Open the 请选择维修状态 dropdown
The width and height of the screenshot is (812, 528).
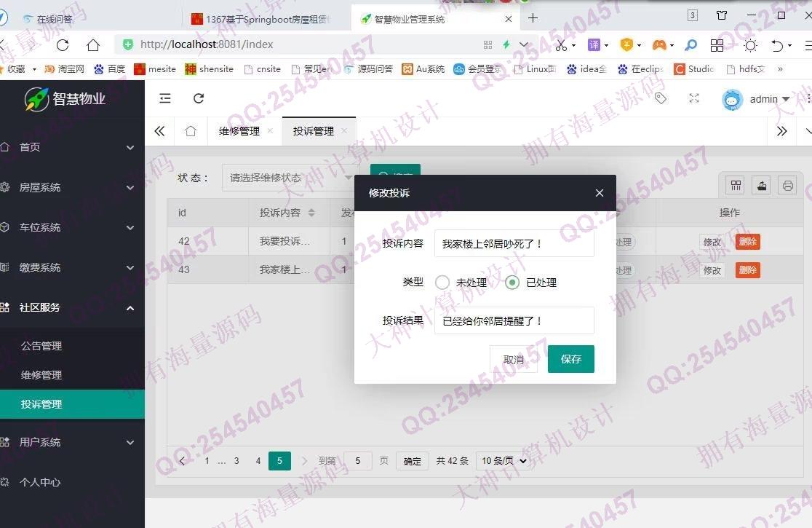point(290,178)
